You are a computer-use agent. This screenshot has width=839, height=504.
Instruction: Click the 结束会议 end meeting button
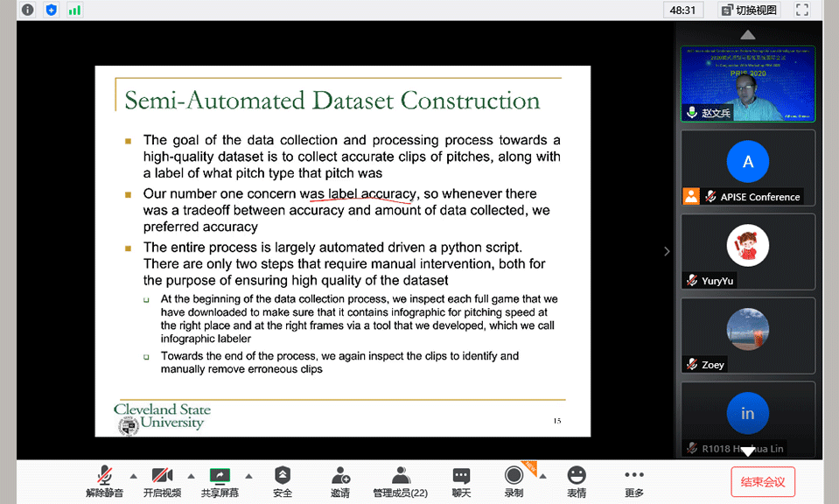pos(763,481)
